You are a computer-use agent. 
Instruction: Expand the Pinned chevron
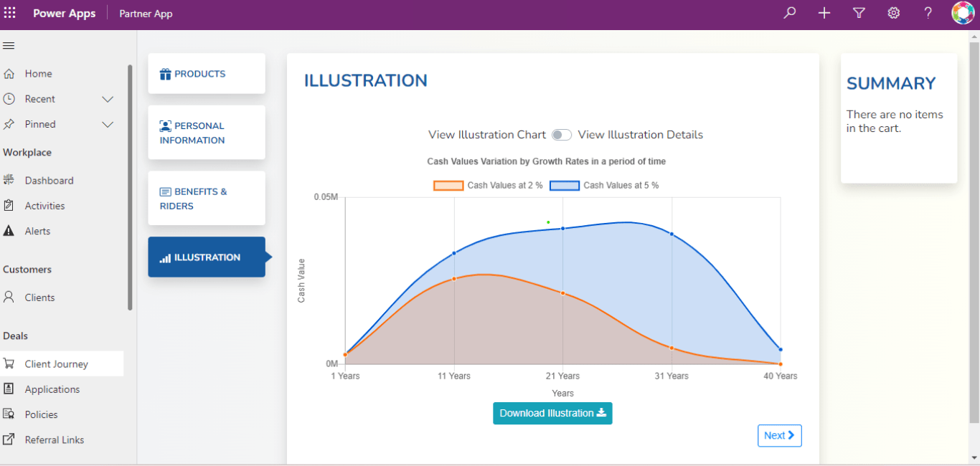(x=108, y=124)
